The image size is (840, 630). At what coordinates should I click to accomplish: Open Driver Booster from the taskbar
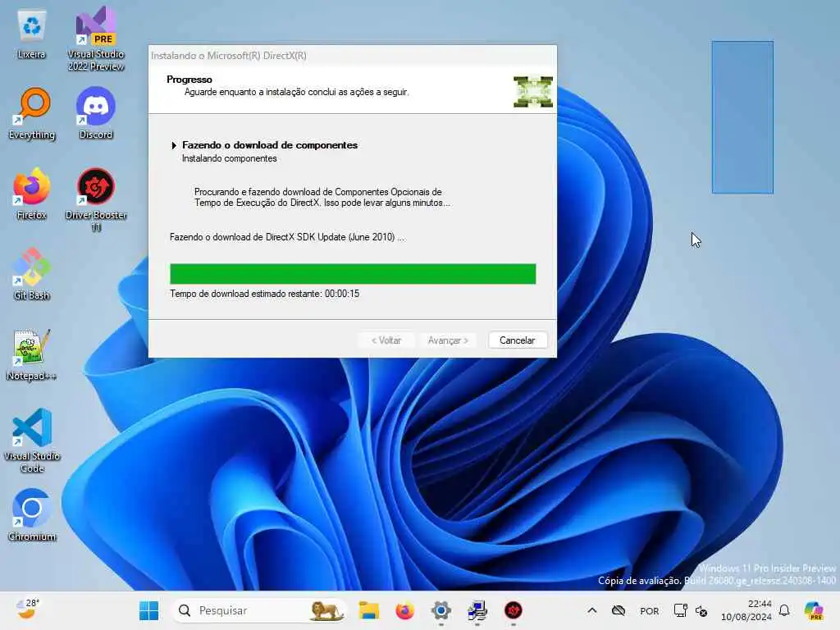point(513,610)
